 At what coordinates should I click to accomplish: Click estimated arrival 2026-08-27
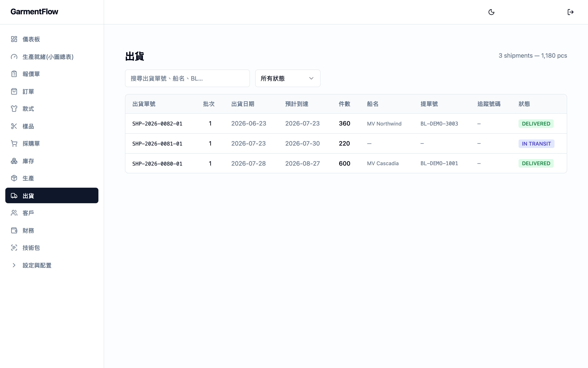click(303, 163)
